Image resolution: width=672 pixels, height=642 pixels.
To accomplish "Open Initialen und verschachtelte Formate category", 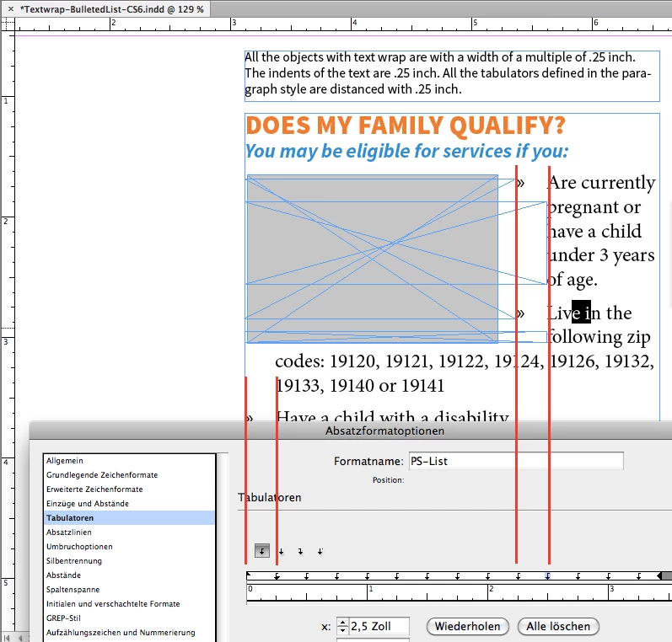I will pyautogui.click(x=129, y=604).
